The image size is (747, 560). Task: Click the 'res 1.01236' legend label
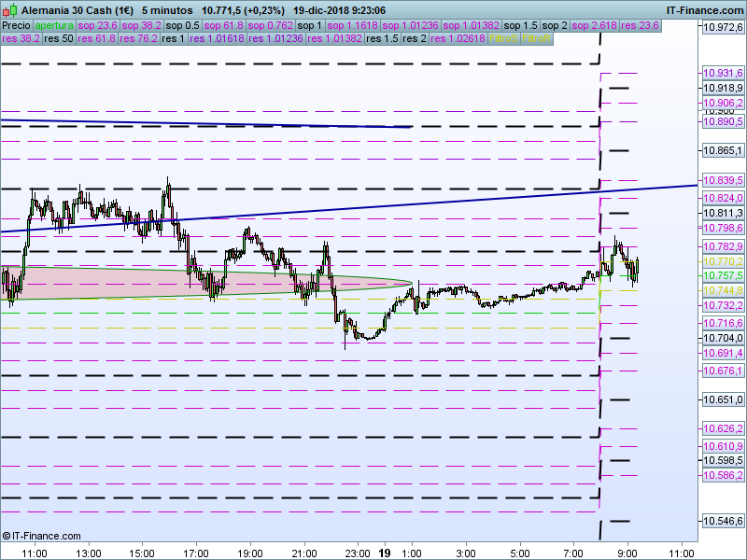(275, 38)
